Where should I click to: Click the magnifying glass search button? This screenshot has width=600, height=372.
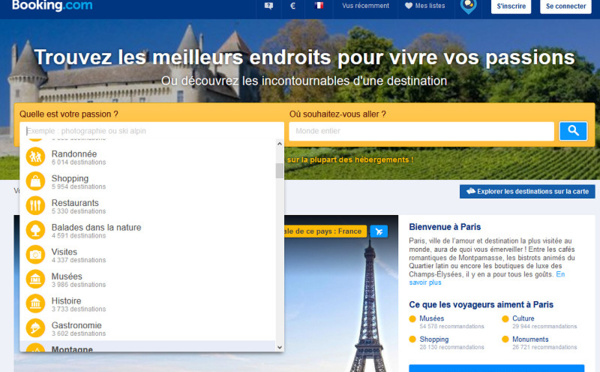tap(573, 131)
